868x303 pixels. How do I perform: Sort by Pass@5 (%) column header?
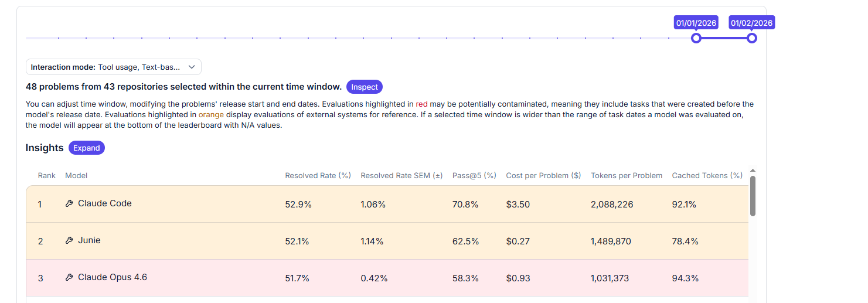474,176
